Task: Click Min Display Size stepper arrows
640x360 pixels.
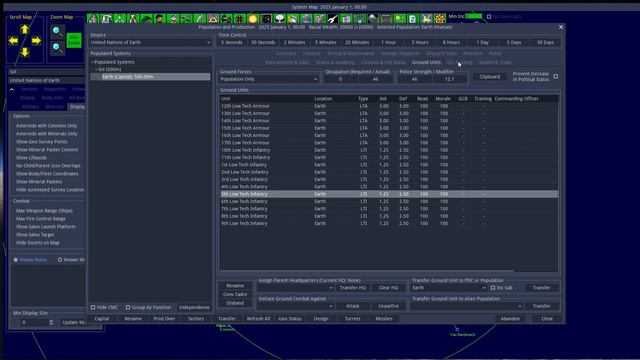Action: tap(51, 322)
